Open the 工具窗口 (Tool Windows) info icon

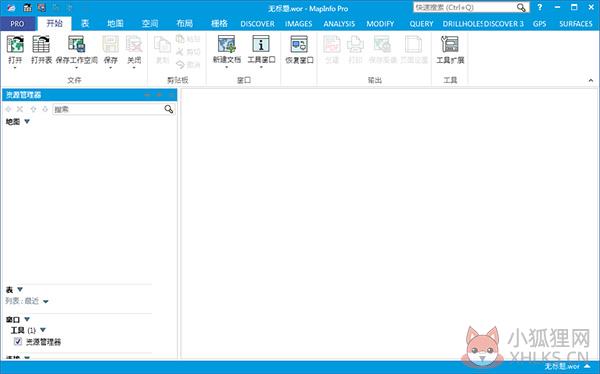261,44
